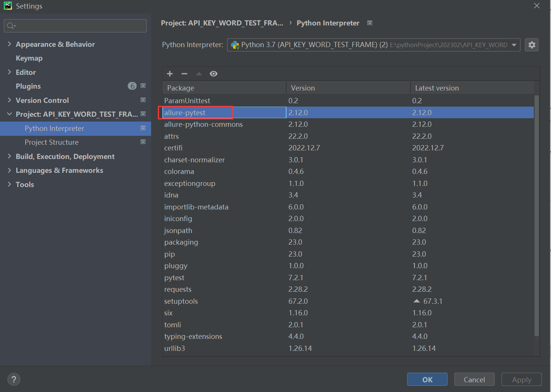Click project-level icon beside Project Structure
The width and height of the screenshot is (551, 392).
click(143, 142)
